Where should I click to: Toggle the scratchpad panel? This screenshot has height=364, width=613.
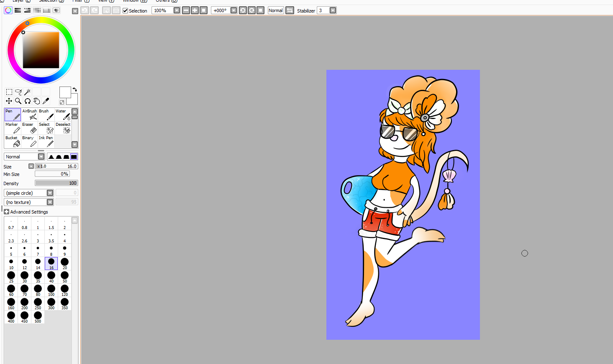56,10
